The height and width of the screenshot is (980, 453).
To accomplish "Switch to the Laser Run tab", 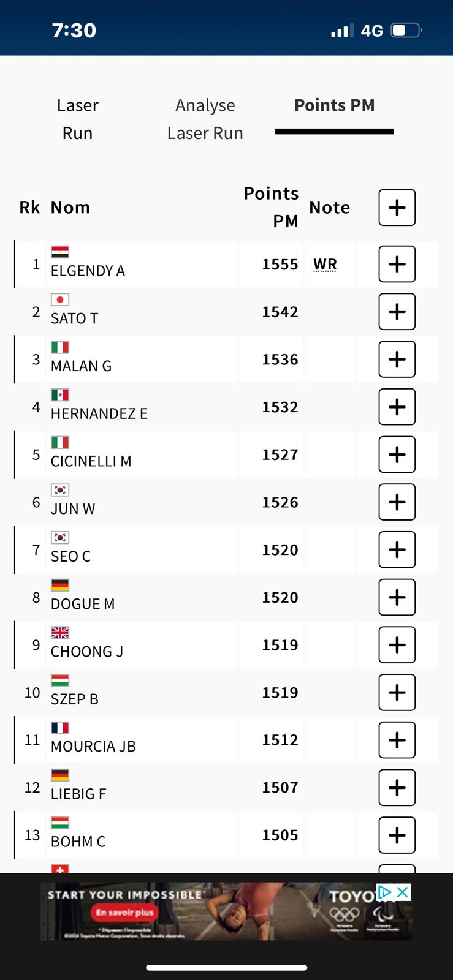I will (77, 119).
